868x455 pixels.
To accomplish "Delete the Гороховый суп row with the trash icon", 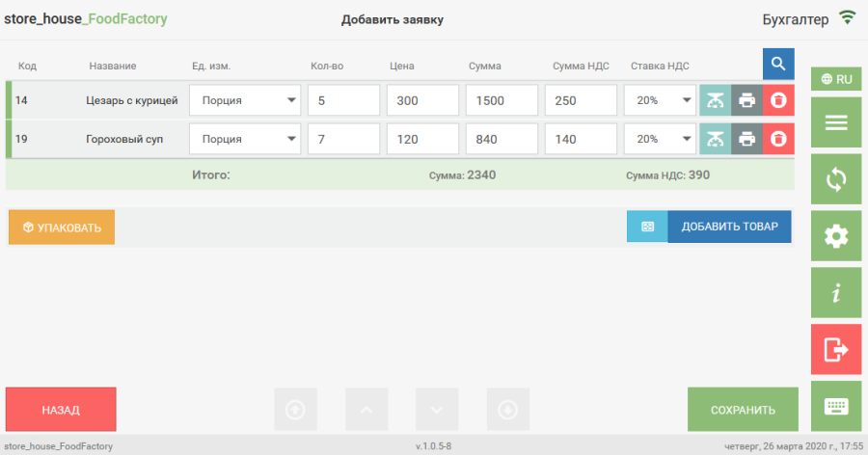I will coord(778,140).
